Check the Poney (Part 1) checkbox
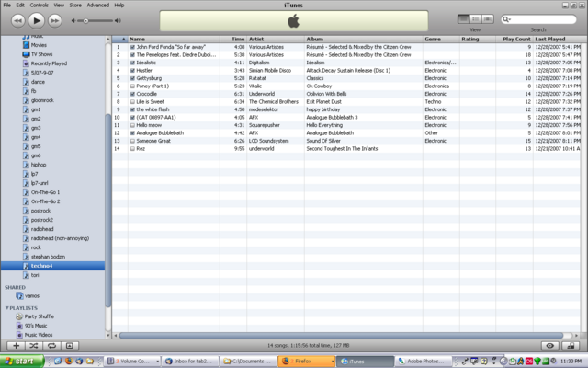This screenshot has width=588, height=368. click(x=132, y=86)
